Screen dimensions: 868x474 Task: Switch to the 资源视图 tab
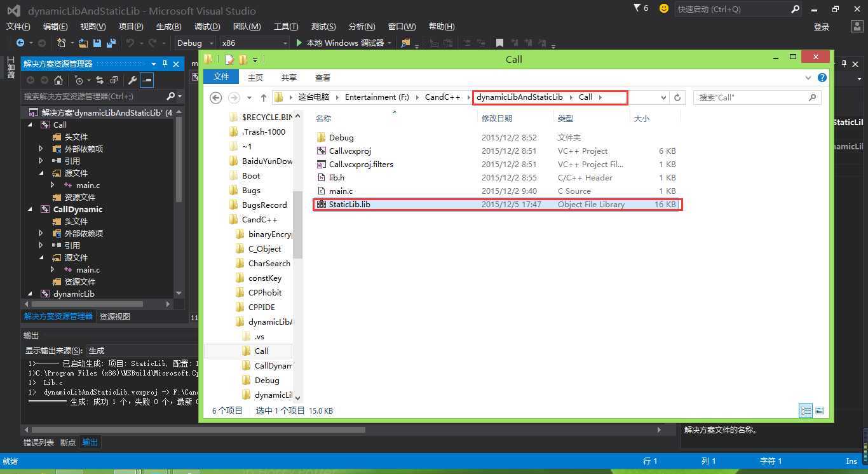pyautogui.click(x=115, y=316)
